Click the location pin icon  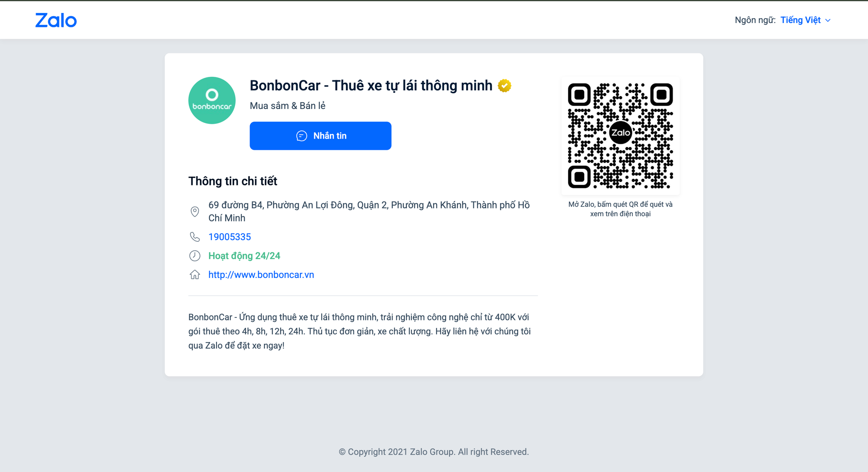point(195,211)
